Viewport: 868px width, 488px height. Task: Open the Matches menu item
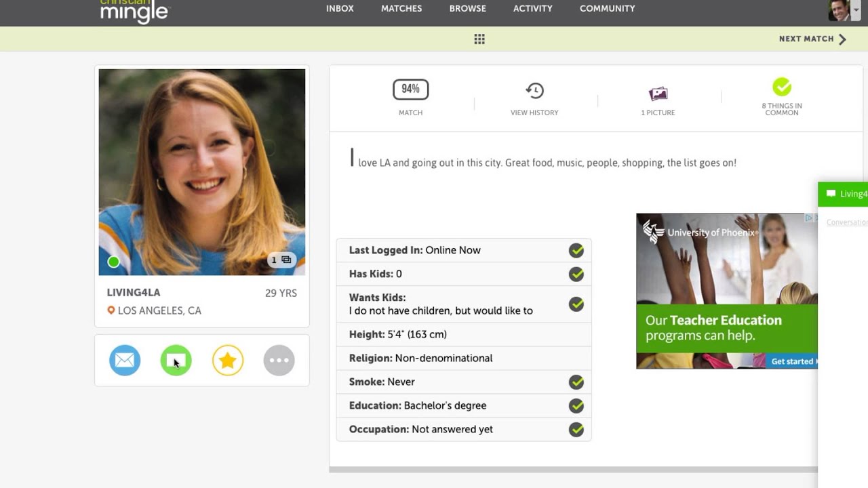(x=401, y=8)
